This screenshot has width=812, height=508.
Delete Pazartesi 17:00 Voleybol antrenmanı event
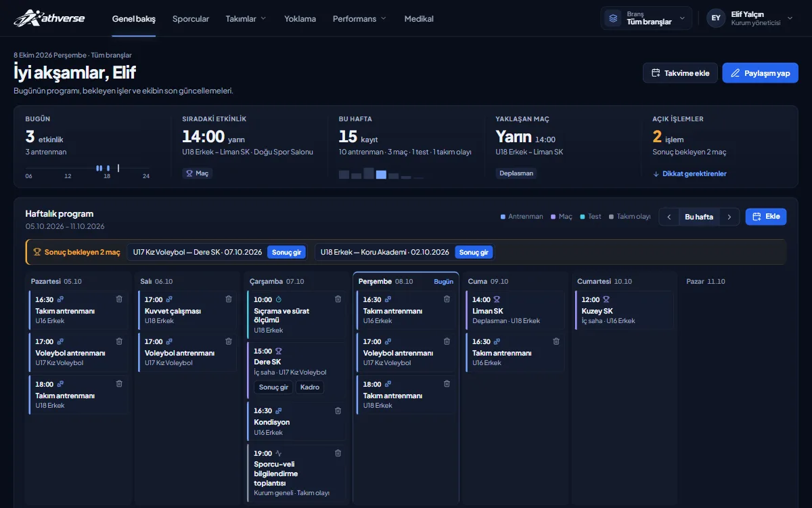[119, 341]
